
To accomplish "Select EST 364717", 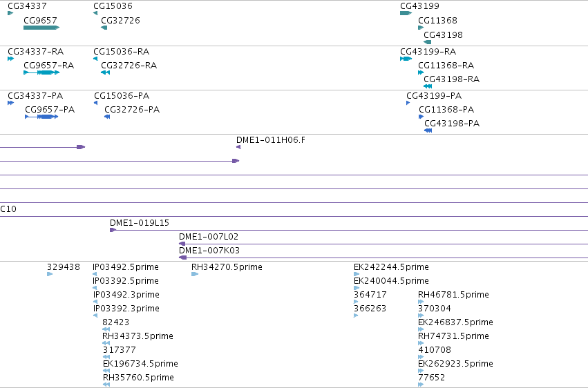I will (370, 294).
